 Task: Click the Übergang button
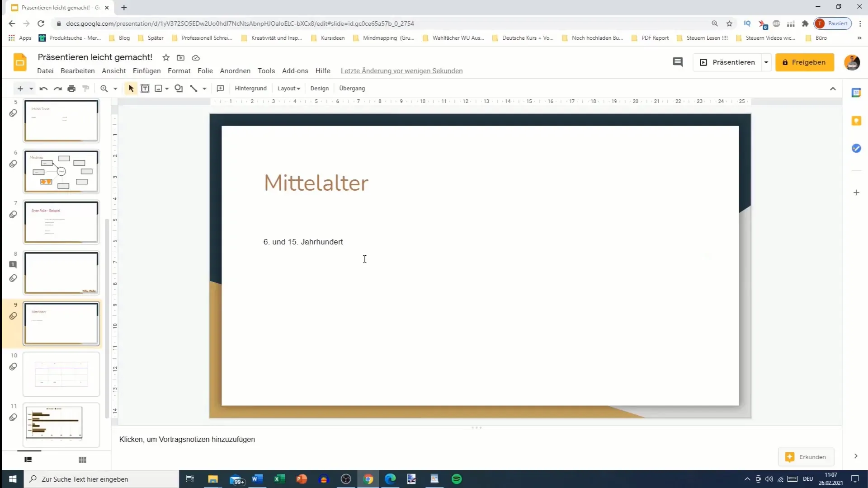pyautogui.click(x=352, y=89)
